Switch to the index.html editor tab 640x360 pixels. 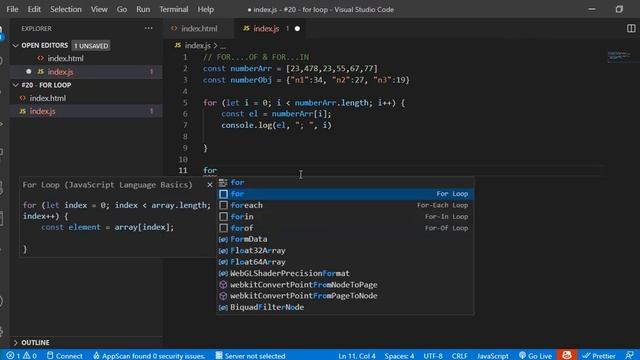click(x=199, y=29)
